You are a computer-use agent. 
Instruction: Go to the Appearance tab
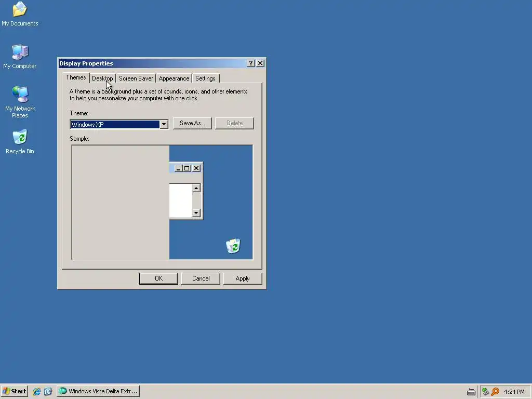[x=174, y=78]
